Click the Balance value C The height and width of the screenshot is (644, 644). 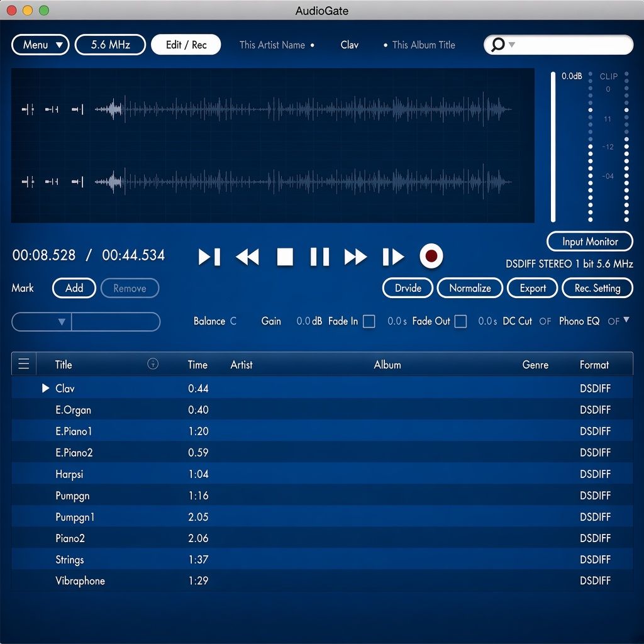[x=233, y=321]
